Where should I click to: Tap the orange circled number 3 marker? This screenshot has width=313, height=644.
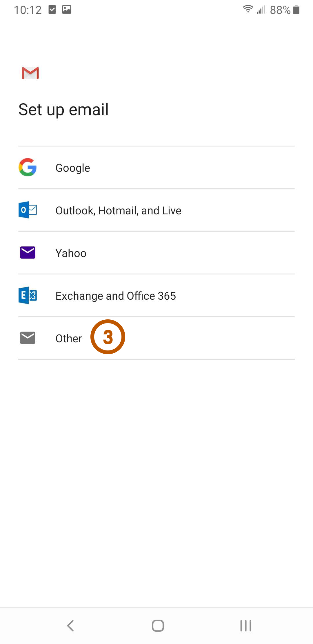(108, 337)
